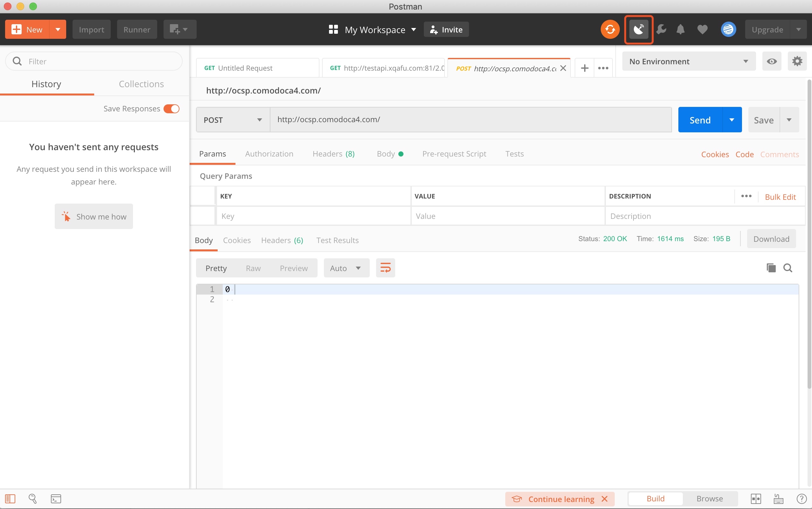The width and height of the screenshot is (812, 509).
Task: Open the notifications bell
Action: (x=680, y=30)
